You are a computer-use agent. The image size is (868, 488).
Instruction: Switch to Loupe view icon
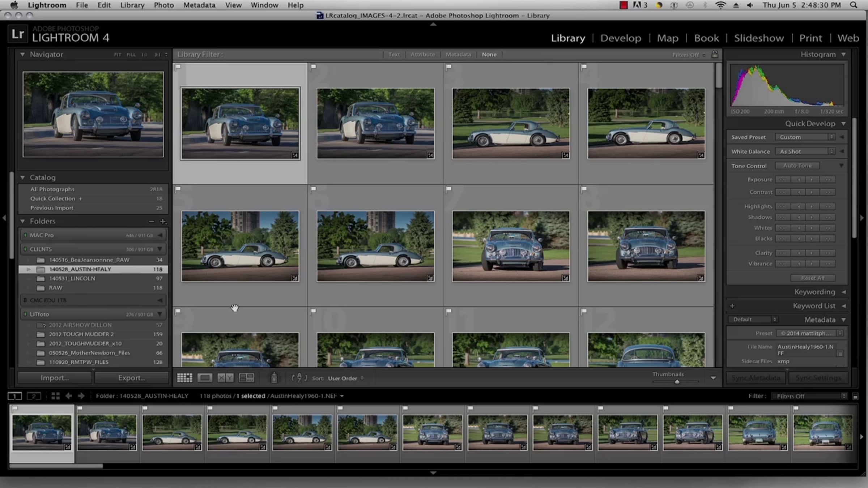click(205, 378)
